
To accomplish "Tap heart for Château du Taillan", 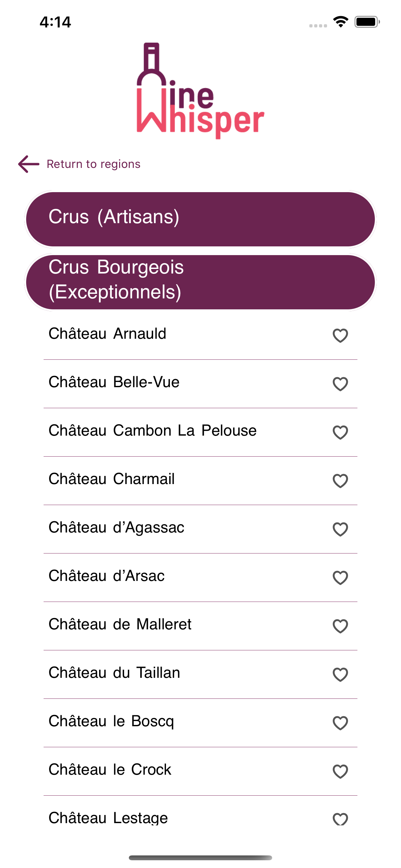I will point(340,674).
